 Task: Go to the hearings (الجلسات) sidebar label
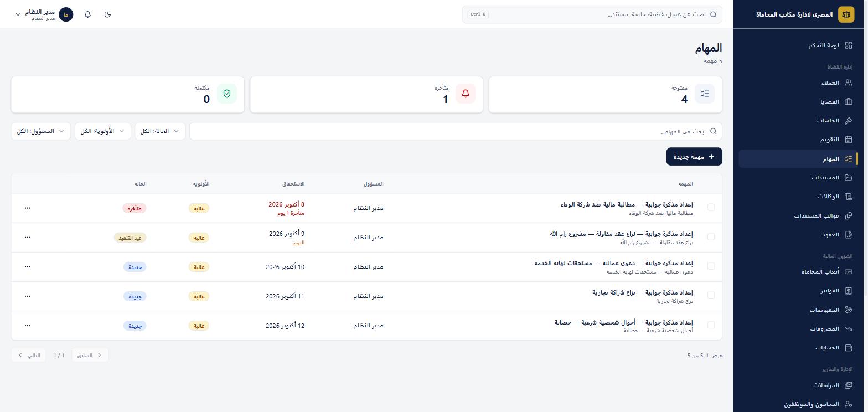coord(828,121)
